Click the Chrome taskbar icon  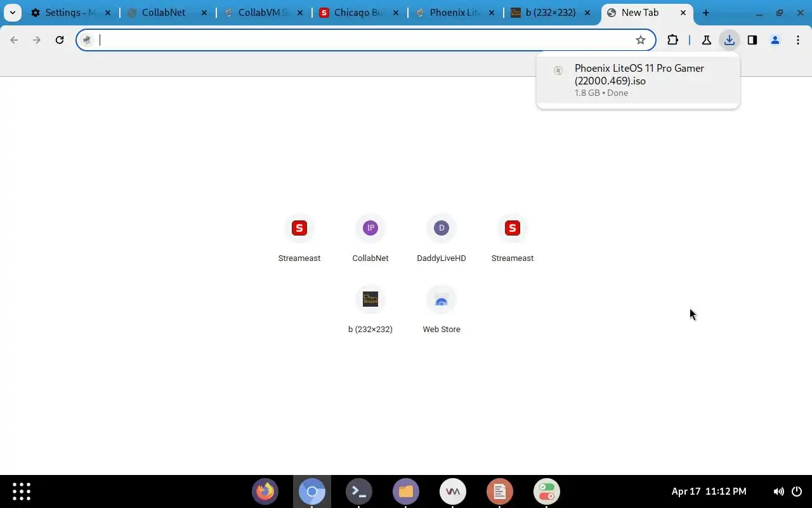coord(312,491)
